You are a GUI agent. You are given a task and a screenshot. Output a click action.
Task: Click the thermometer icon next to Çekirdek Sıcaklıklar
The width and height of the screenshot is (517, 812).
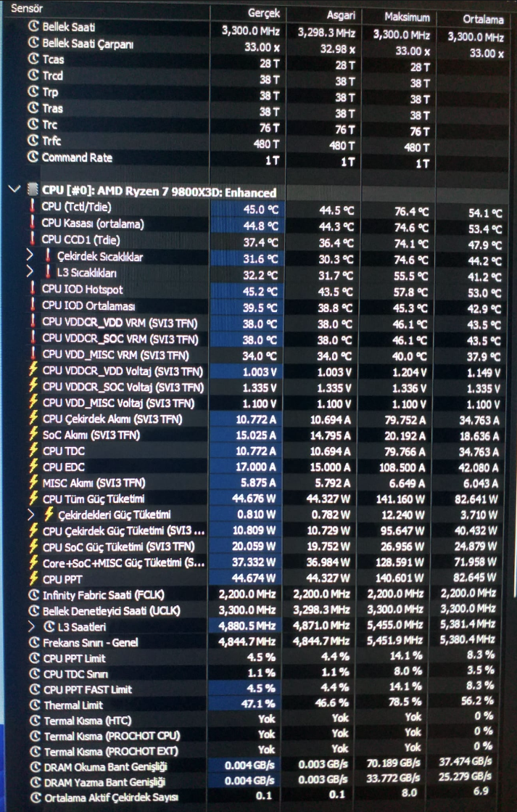pos(48,256)
